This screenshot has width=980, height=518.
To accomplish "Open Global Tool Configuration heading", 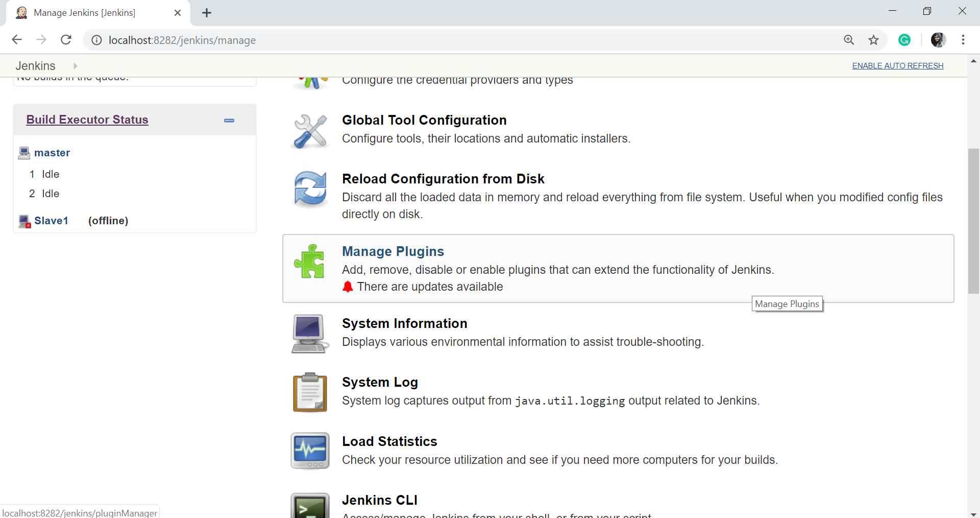I will [x=424, y=120].
